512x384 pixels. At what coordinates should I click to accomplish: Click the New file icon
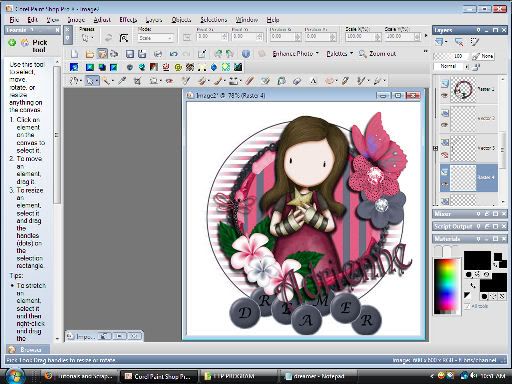pos(74,54)
